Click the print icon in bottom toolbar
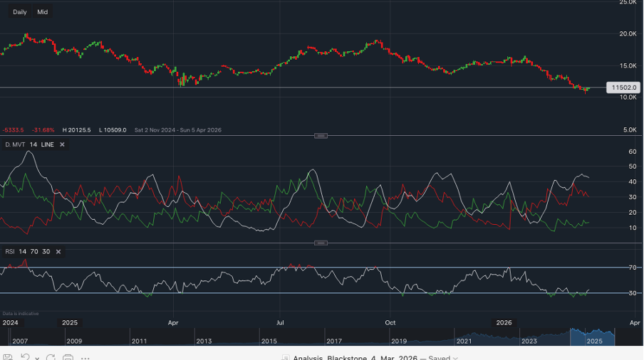The height and width of the screenshot is (360, 644). click(68, 357)
